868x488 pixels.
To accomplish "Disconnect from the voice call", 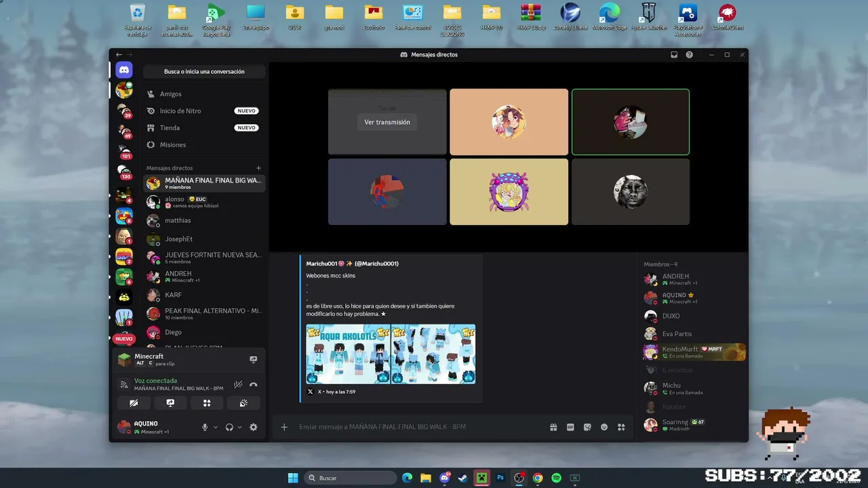I will [254, 384].
